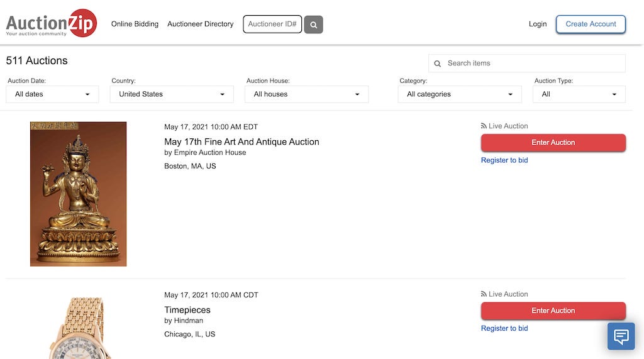
Task: Click Register to bid for Empire Auction House
Action: coord(504,160)
